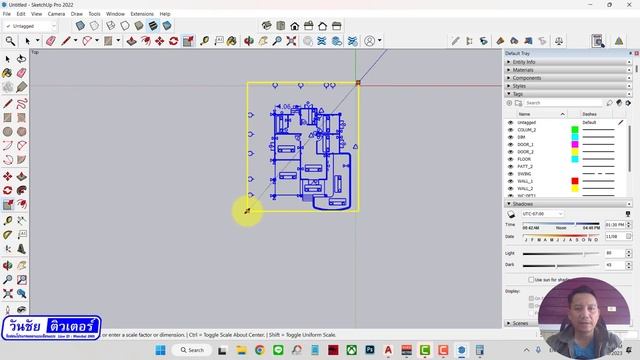640x360 pixels.
Task: Open the Draw menu
Action: point(77,14)
